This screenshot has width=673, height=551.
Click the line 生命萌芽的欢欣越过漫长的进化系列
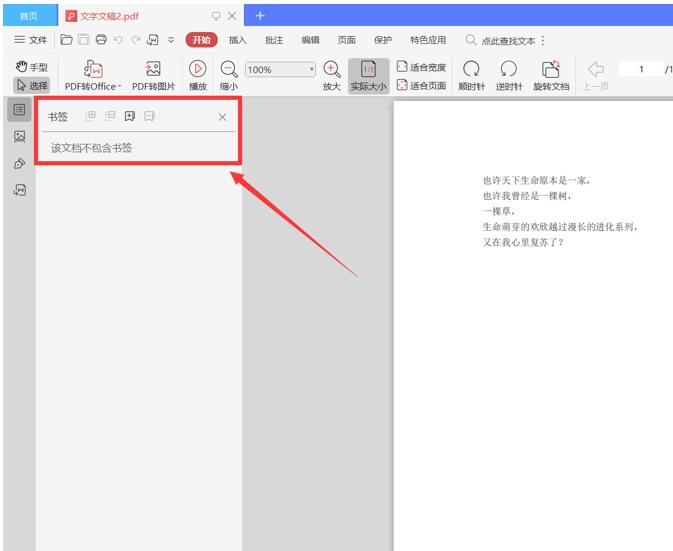[x=560, y=227]
